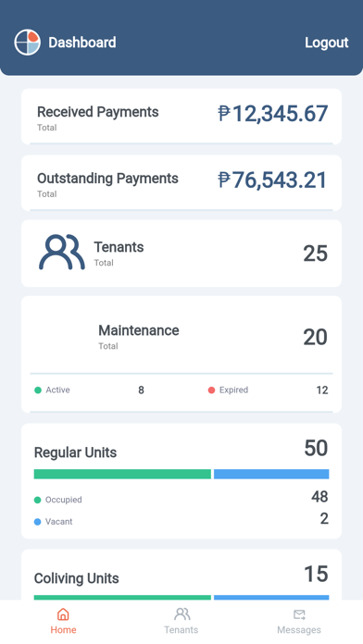Tap the Tenants people icon in bottom bar
Screen dimensions: 363x644
click(181, 614)
